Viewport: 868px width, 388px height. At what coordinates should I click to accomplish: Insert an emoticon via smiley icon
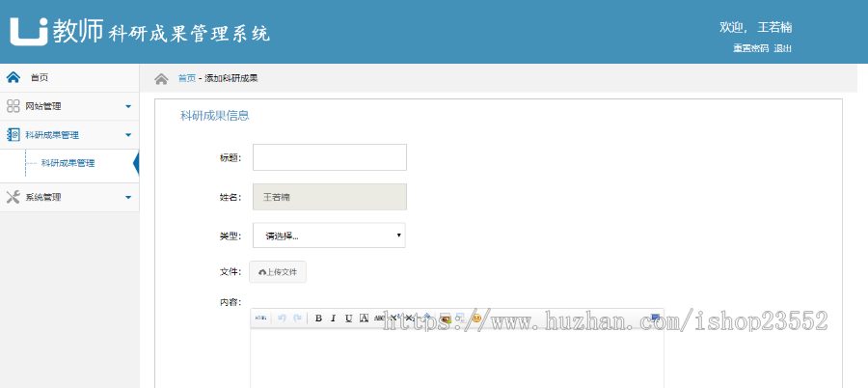coord(476,318)
